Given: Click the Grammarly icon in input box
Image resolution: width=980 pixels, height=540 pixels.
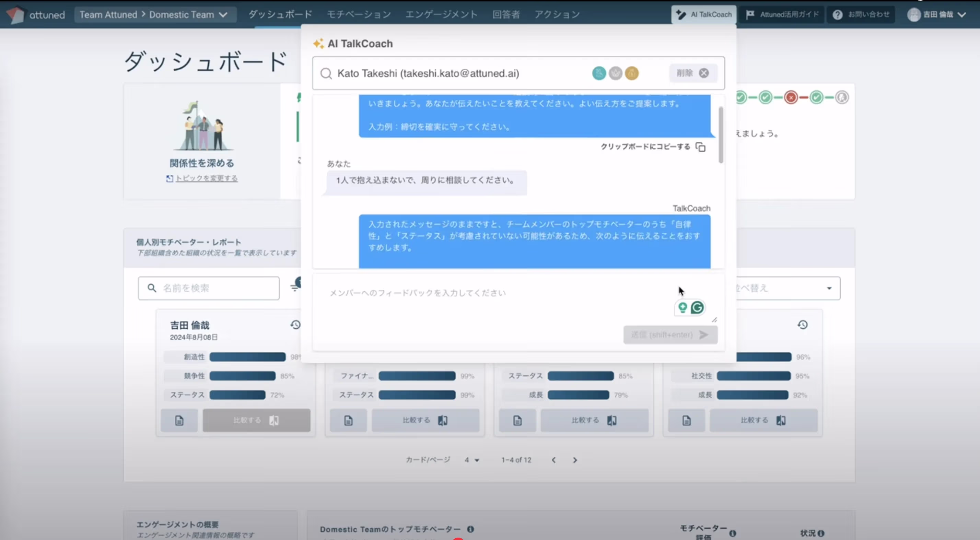Looking at the screenshot, I should click(697, 307).
